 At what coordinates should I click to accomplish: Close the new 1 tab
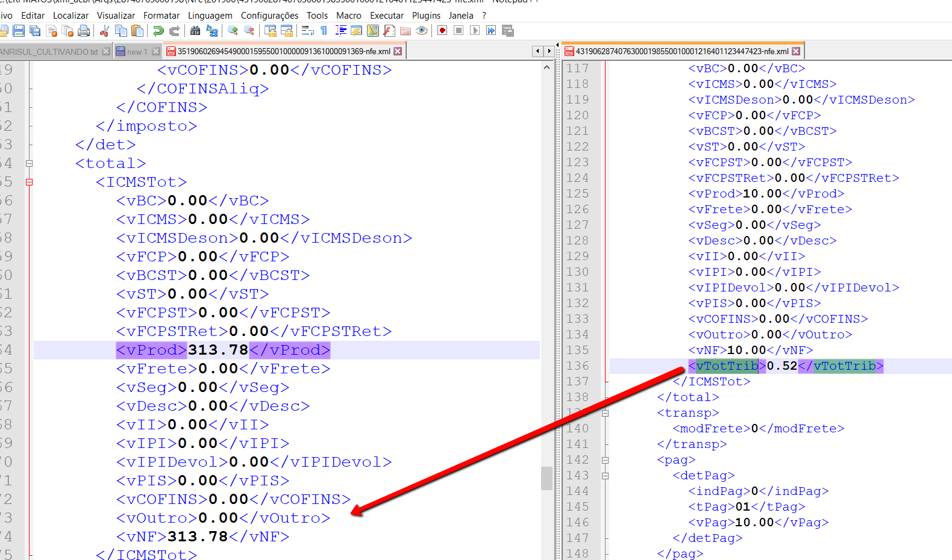tap(156, 52)
